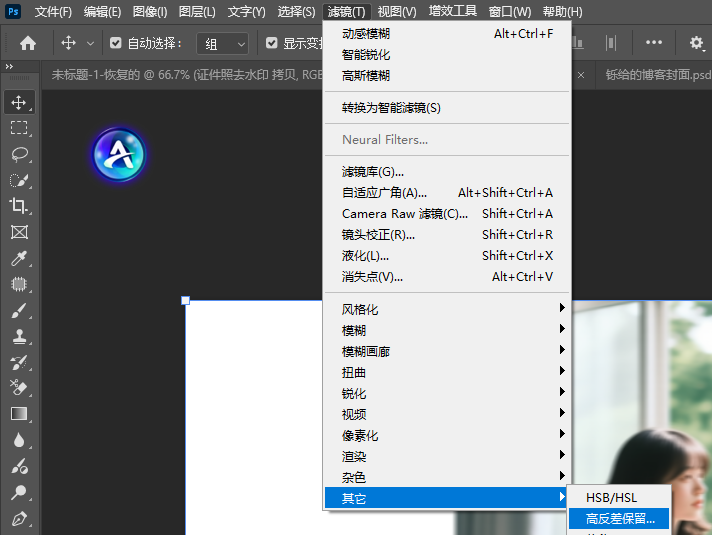Select the Brush tool
Image resolution: width=712 pixels, height=535 pixels.
click(19, 310)
